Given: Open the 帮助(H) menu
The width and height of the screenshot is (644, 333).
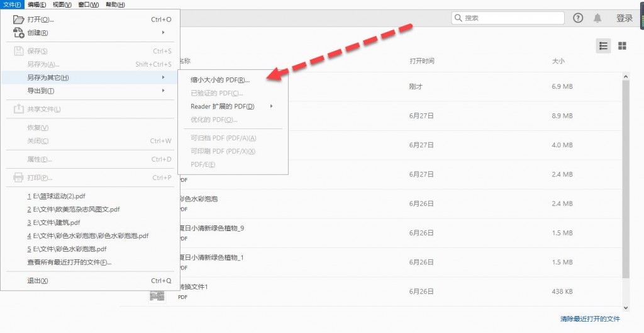Looking at the screenshot, I should 116,4.
